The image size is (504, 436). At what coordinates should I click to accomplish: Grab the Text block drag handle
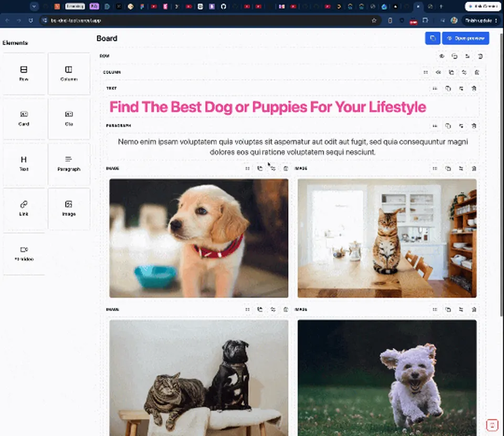click(435, 88)
